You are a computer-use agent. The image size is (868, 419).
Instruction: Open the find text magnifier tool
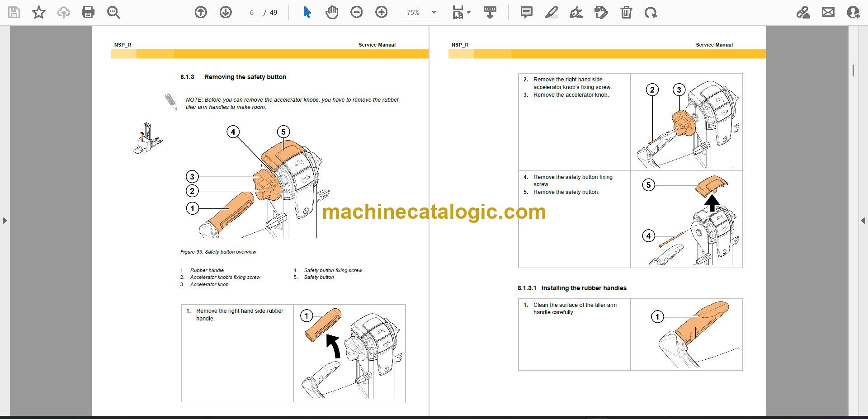click(x=113, y=13)
